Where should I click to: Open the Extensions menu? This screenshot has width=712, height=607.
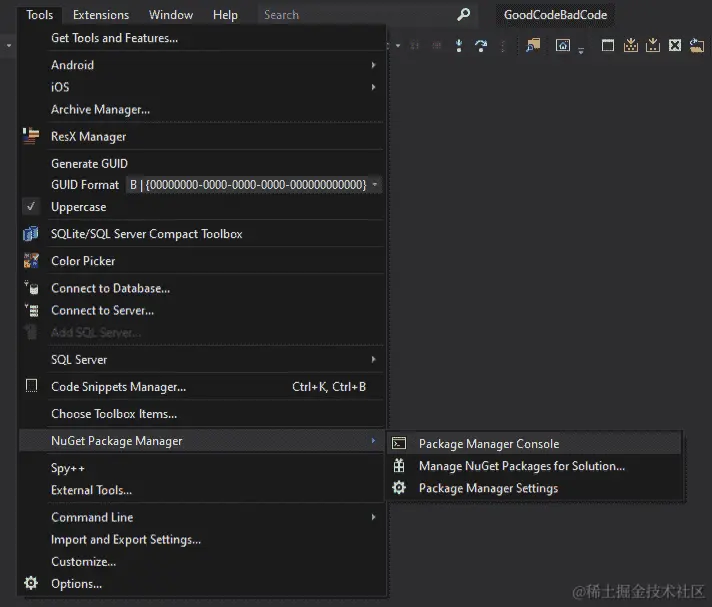point(101,15)
